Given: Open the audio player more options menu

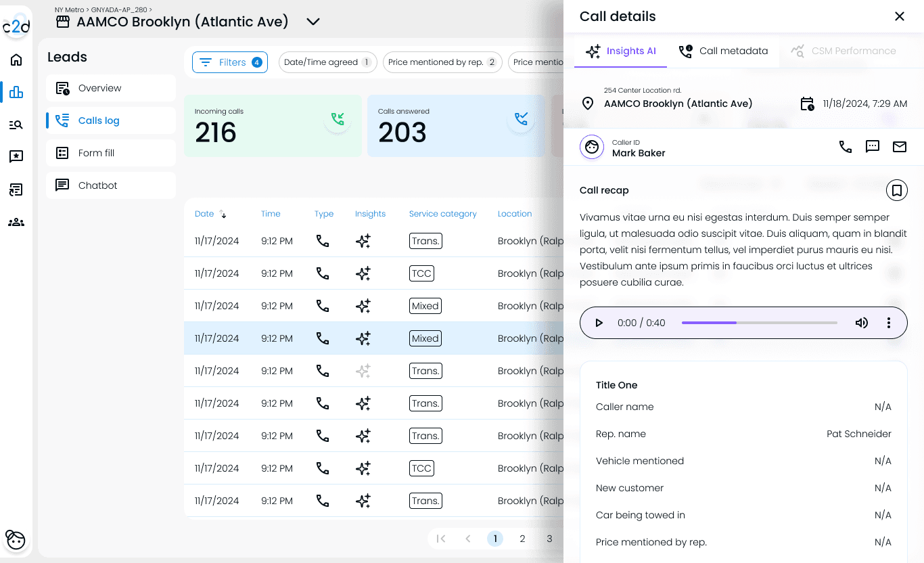Looking at the screenshot, I should (x=889, y=323).
